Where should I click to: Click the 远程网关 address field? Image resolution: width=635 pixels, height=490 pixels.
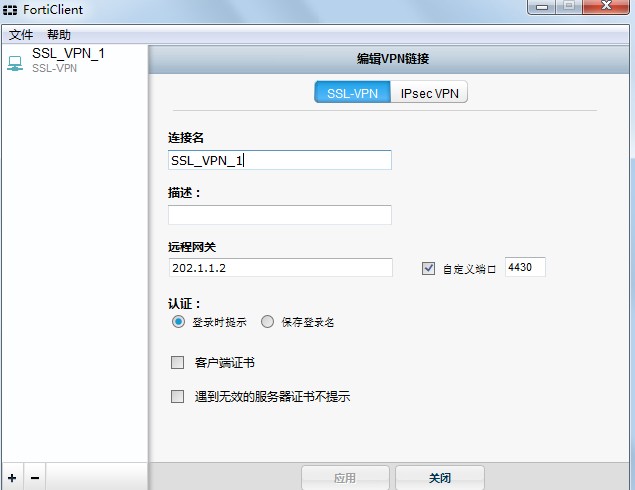280,268
